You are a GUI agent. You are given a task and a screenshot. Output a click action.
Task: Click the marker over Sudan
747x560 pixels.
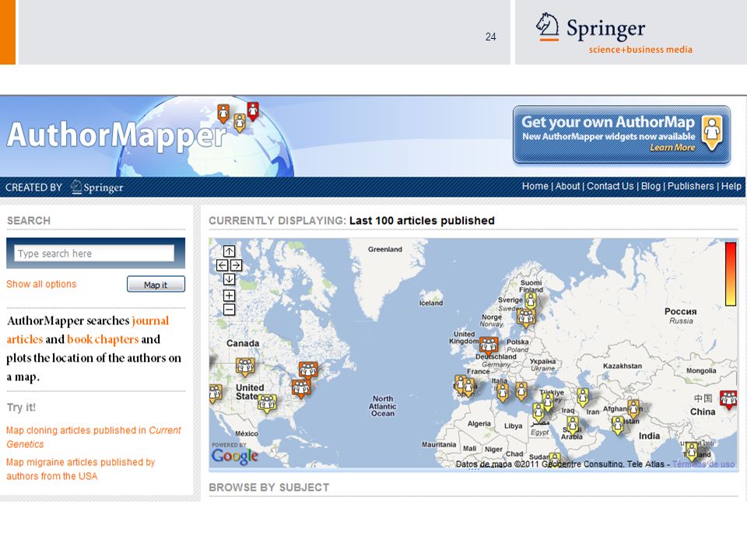(555, 460)
